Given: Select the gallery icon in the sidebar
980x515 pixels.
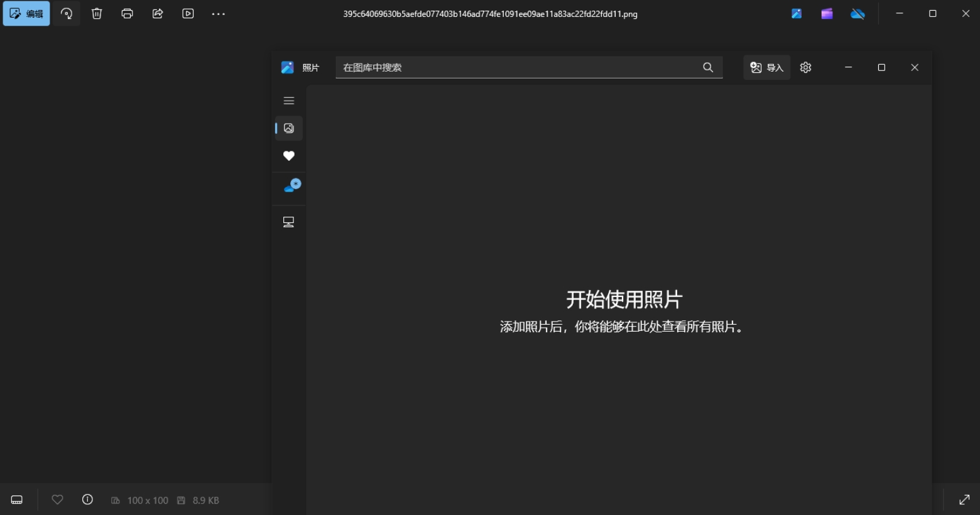Looking at the screenshot, I should (289, 128).
